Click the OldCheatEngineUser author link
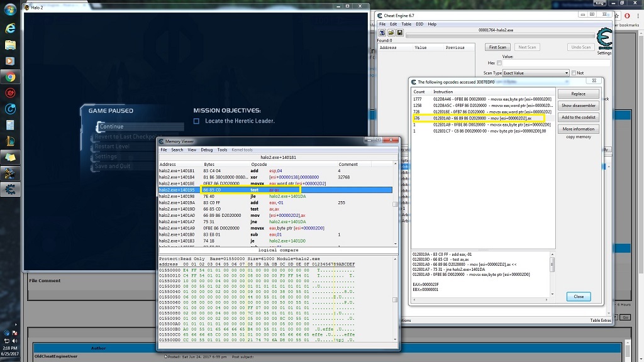The image size is (644, 362). coord(56,356)
